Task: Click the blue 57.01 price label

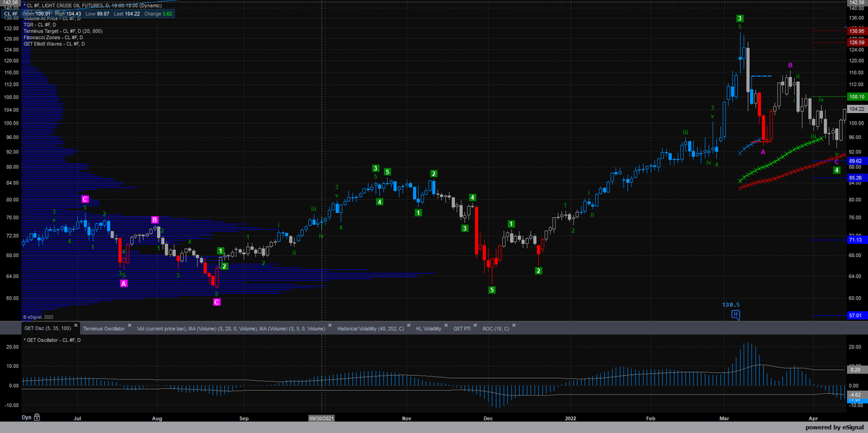Action: 856,316
